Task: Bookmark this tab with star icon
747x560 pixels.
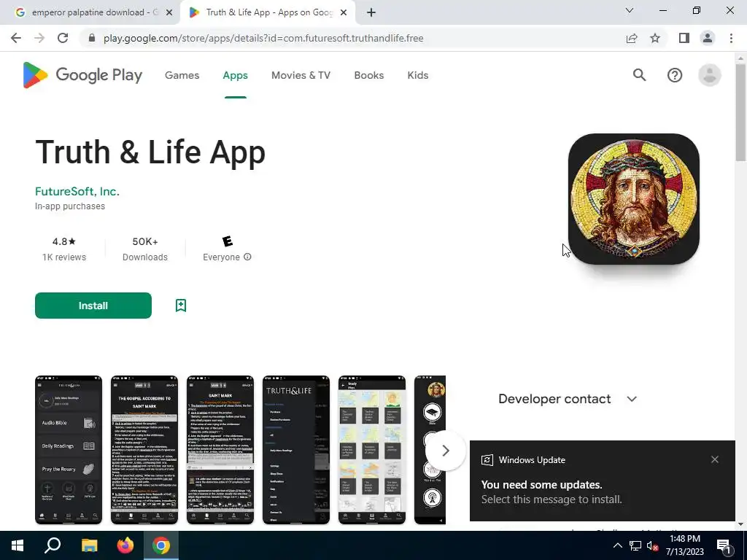Action: [x=655, y=38]
